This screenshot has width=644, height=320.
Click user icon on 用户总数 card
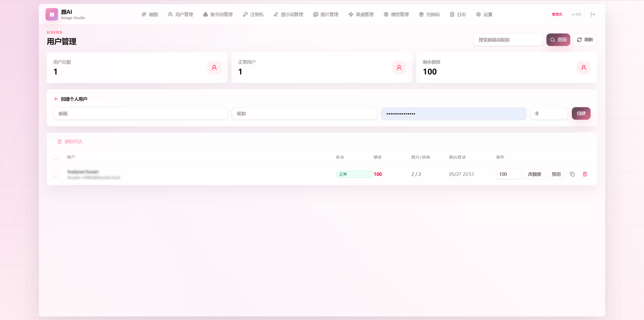tap(214, 67)
